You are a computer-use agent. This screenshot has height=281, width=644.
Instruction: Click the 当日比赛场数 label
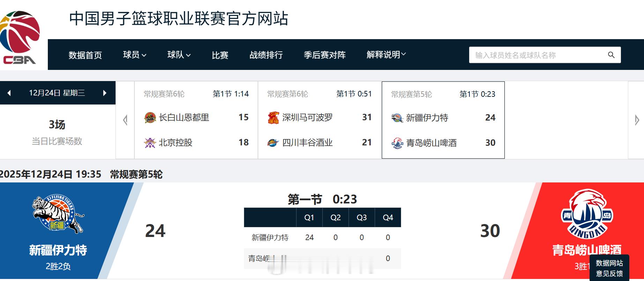[57, 141]
